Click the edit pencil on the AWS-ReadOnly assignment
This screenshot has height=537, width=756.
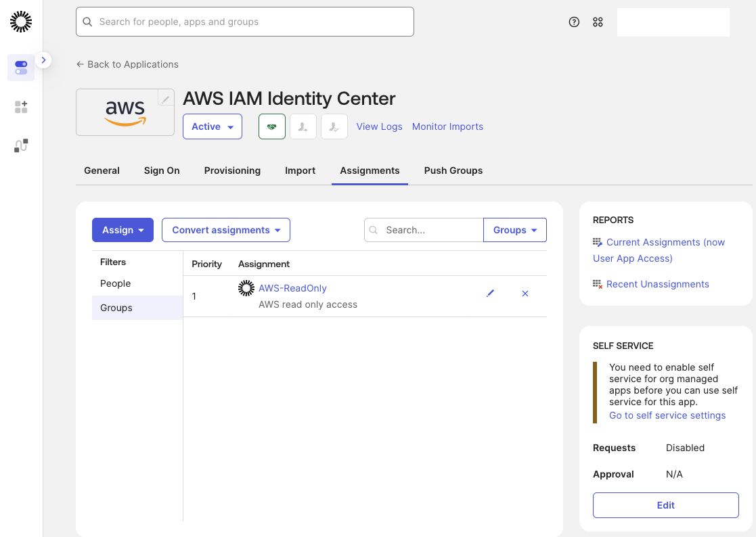coord(491,294)
